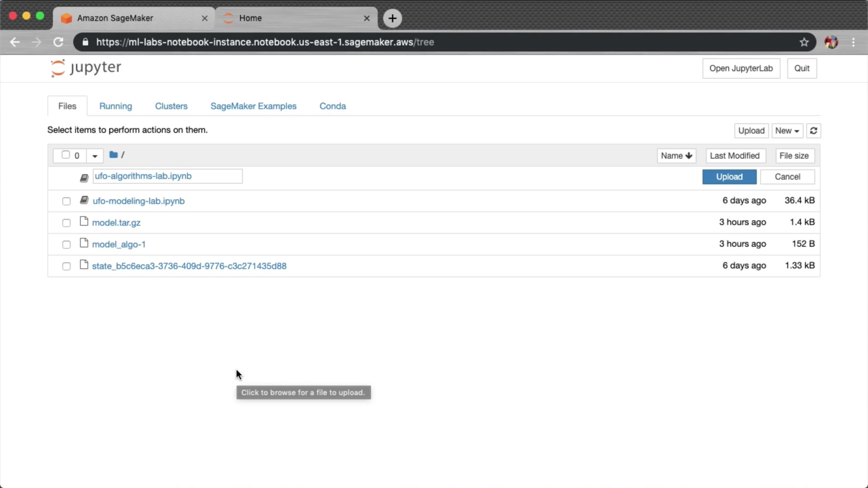The image size is (868, 488).
Task: Check the box for ufo-modeling-lab.ipynb
Action: [x=66, y=201]
